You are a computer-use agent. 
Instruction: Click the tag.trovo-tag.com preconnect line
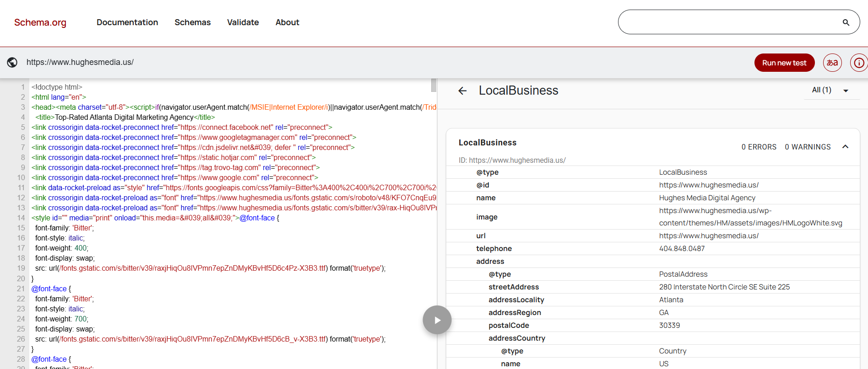coord(175,168)
